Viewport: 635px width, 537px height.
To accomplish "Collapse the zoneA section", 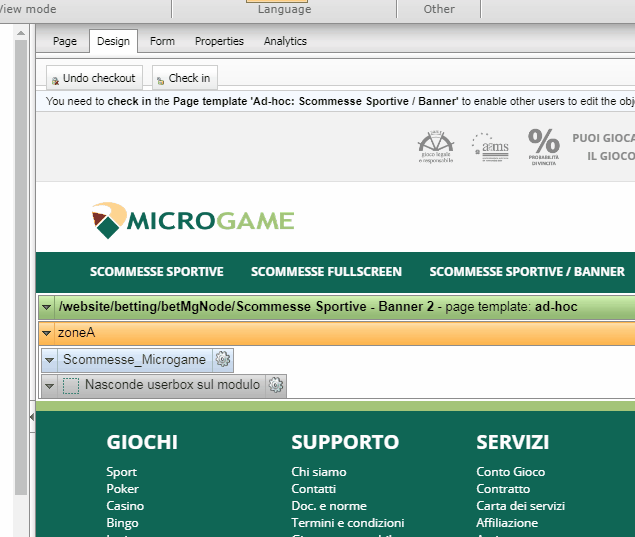I will click(47, 333).
